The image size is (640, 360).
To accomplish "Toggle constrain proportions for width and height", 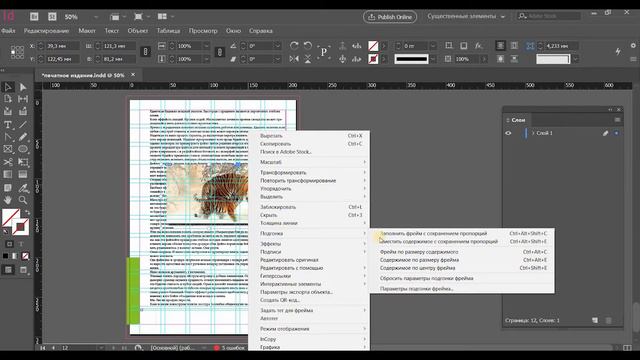I will pyautogui.click(x=145, y=52).
